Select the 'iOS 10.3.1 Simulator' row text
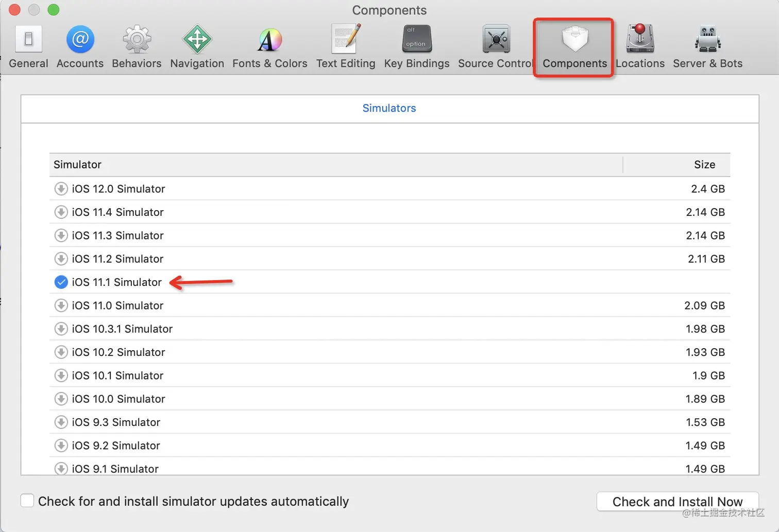This screenshot has height=532, width=779. tap(122, 329)
